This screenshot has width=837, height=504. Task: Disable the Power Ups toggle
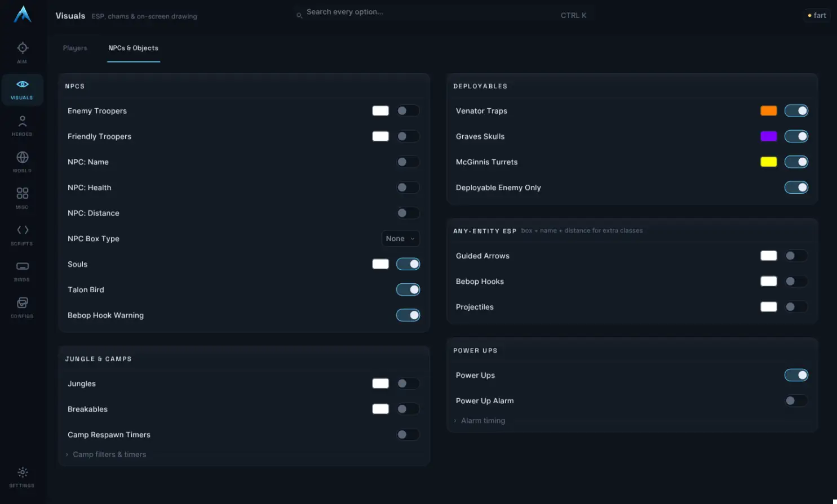tap(796, 375)
